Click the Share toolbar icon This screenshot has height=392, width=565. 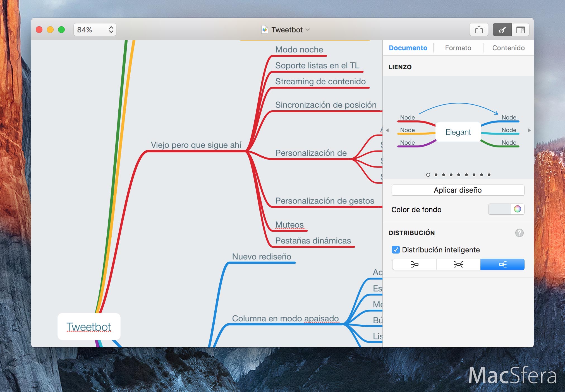tap(479, 30)
